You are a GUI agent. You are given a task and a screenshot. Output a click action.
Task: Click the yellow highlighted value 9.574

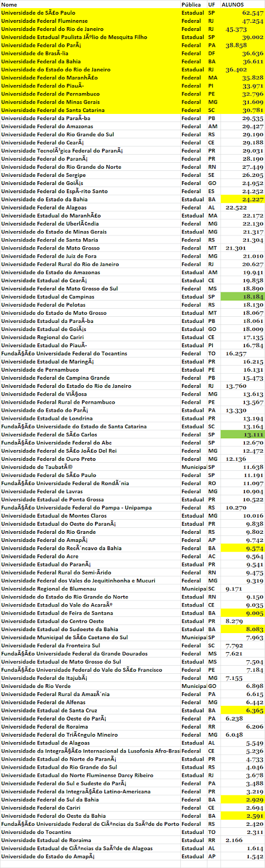click(254, 549)
